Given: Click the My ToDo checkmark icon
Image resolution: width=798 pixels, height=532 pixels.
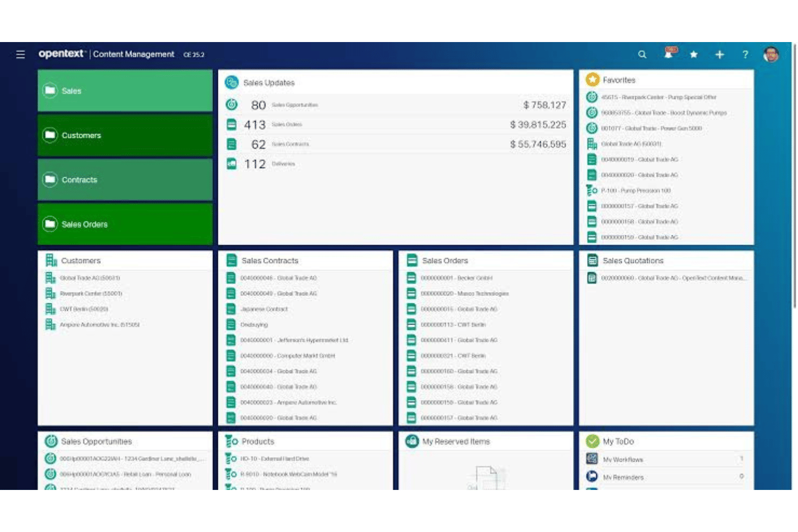Looking at the screenshot, I should tap(593, 441).
